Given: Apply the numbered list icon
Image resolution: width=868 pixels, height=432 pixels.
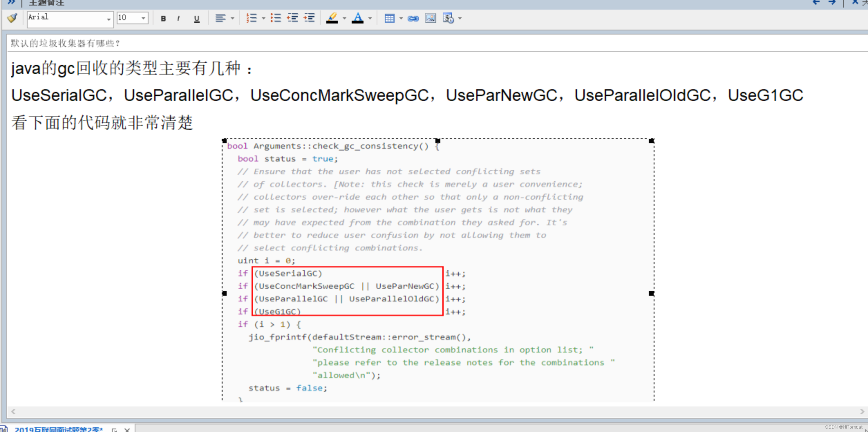Looking at the screenshot, I should [x=252, y=18].
